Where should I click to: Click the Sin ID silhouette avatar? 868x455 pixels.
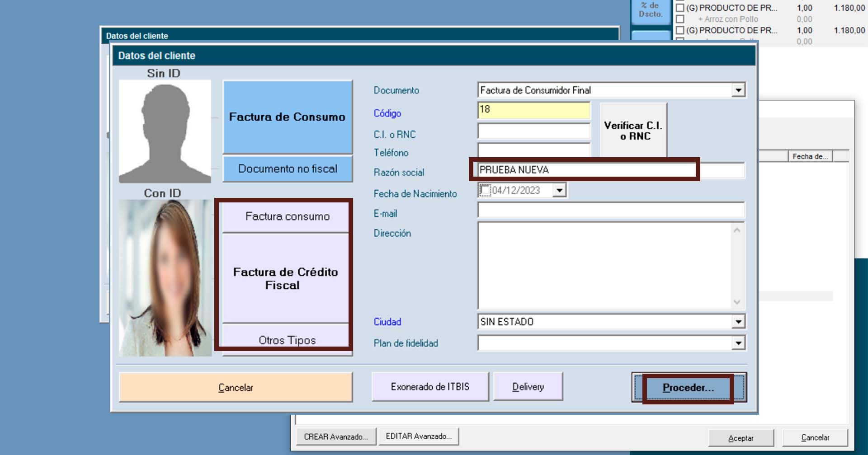click(165, 131)
